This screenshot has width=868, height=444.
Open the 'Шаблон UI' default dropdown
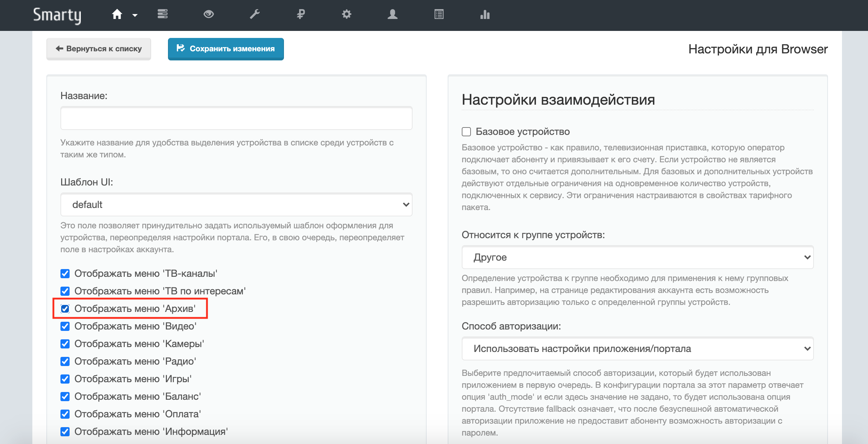pyautogui.click(x=237, y=204)
